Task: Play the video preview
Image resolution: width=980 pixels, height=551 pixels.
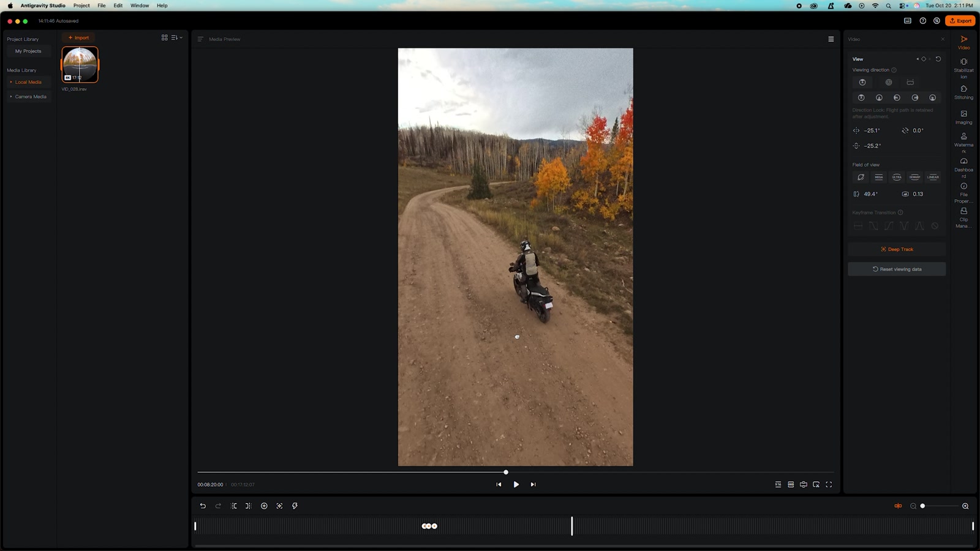Action: click(516, 484)
